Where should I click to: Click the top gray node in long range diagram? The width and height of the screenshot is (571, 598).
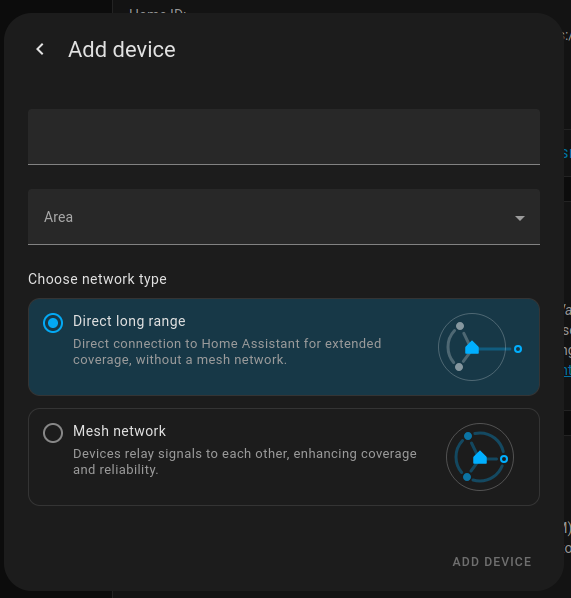pos(460,326)
